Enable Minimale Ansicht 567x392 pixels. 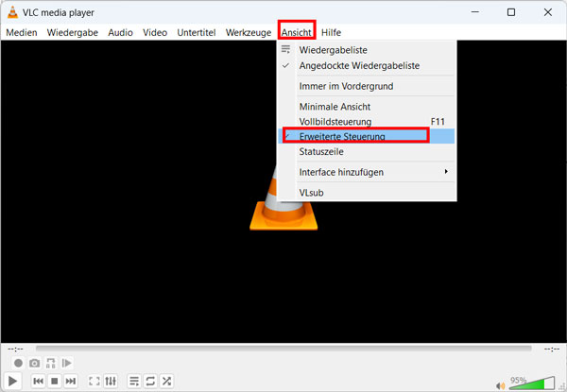[x=366, y=107]
